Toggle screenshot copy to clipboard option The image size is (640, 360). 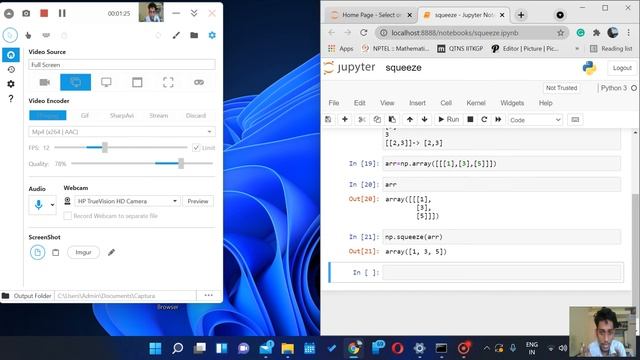[56, 253]
